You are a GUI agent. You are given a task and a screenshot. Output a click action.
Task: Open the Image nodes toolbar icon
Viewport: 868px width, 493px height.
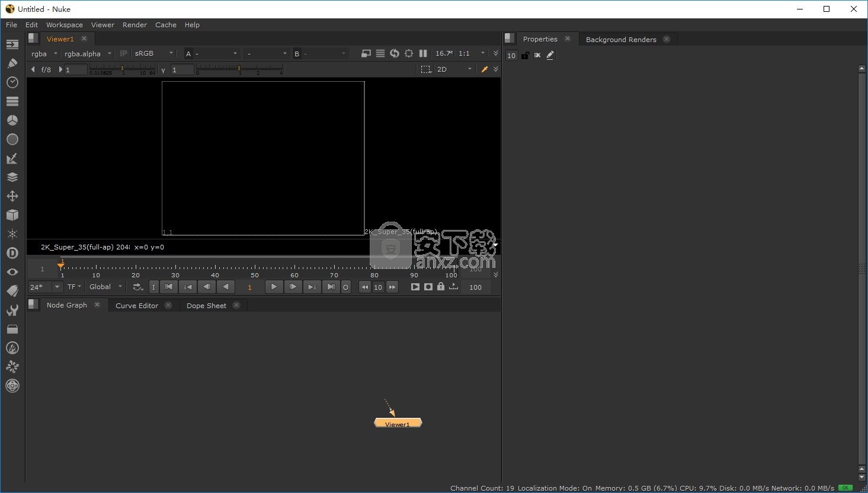(x=12, y=44)
